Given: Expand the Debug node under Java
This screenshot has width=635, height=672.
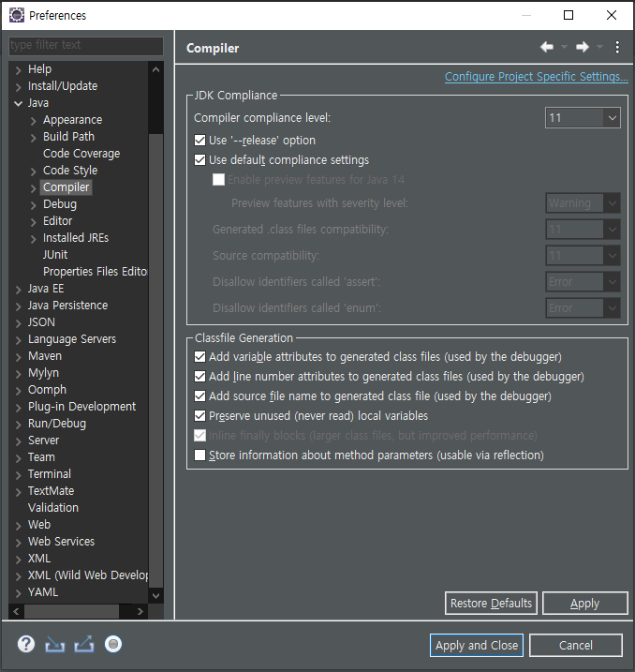Looking at the screenshot, I should click(34, 205).
